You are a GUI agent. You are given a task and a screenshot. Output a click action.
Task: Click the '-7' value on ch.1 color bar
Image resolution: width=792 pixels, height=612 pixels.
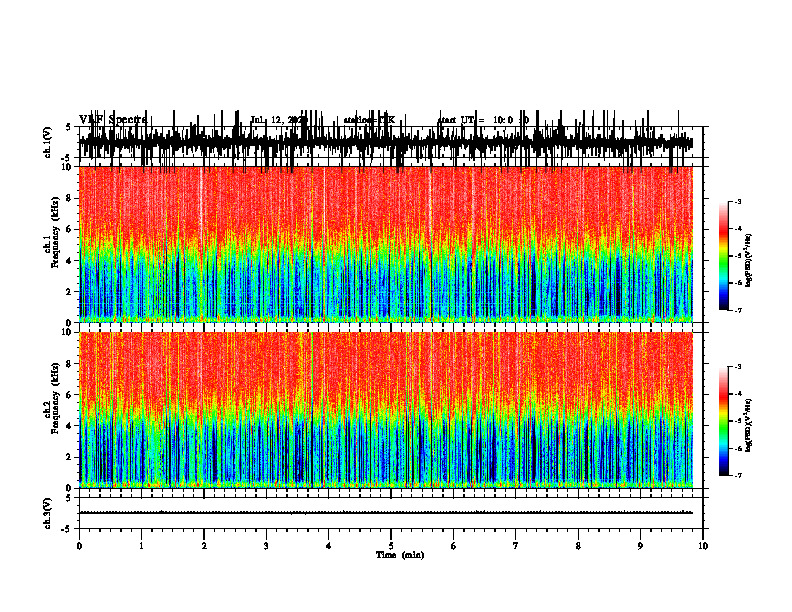click(x=738, y=310)
